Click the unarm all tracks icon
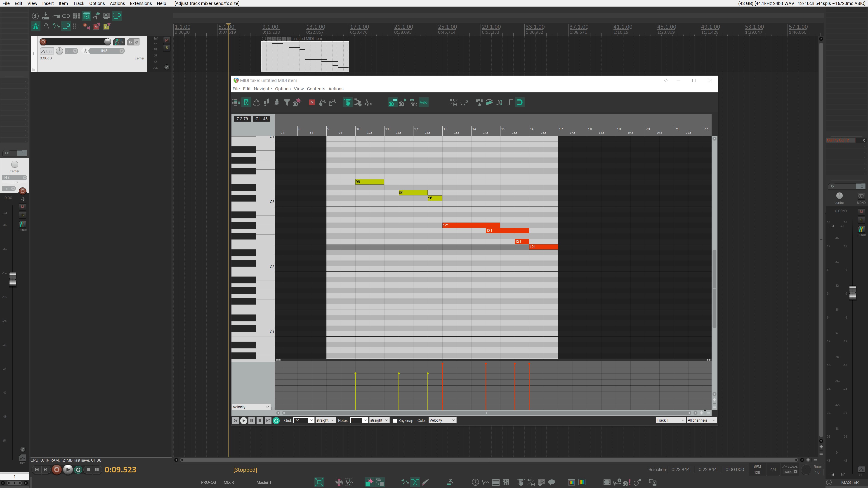 [87, 26]
